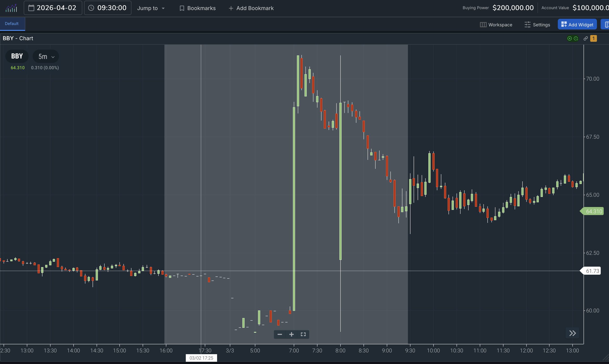Click the chart logo icon at top-left
Image resolution: width=609 pixels, height=364 pixels.
tap(11, 8)
